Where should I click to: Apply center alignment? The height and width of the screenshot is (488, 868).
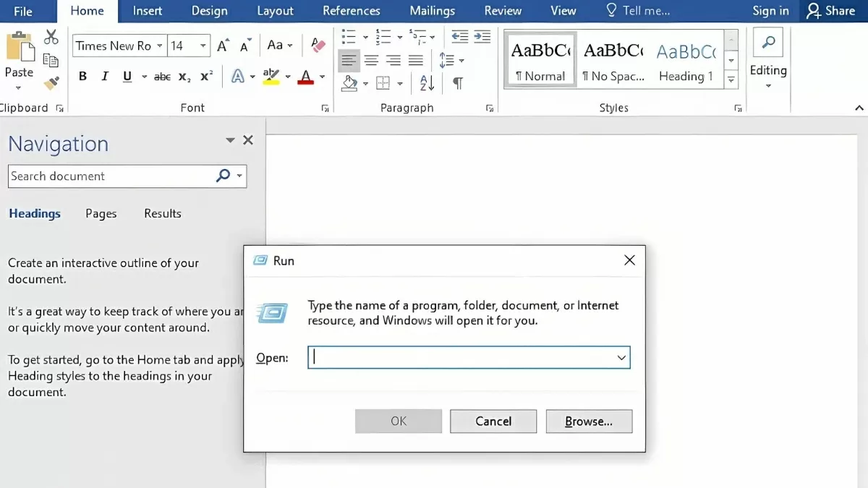[372, 59]
